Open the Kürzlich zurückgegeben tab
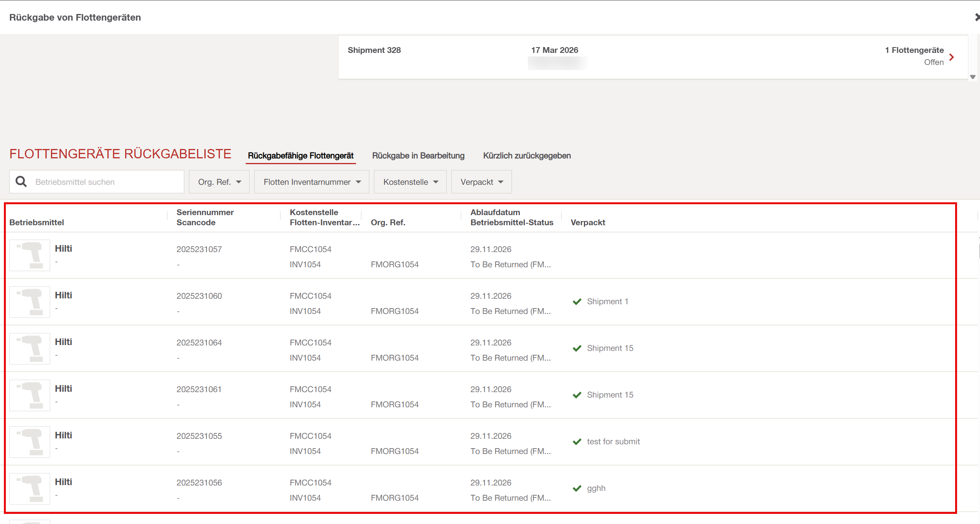 click(x=527, y=156)
